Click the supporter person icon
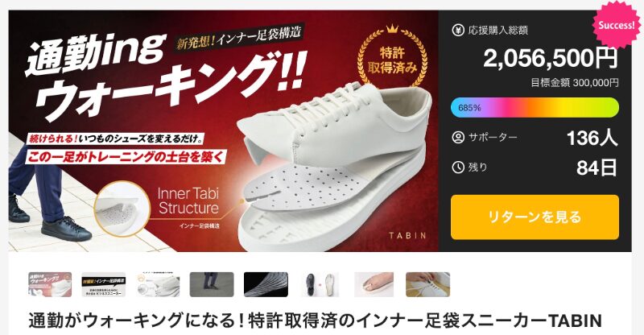Screen dimensions: 644x335 click(x=458, y=137)
